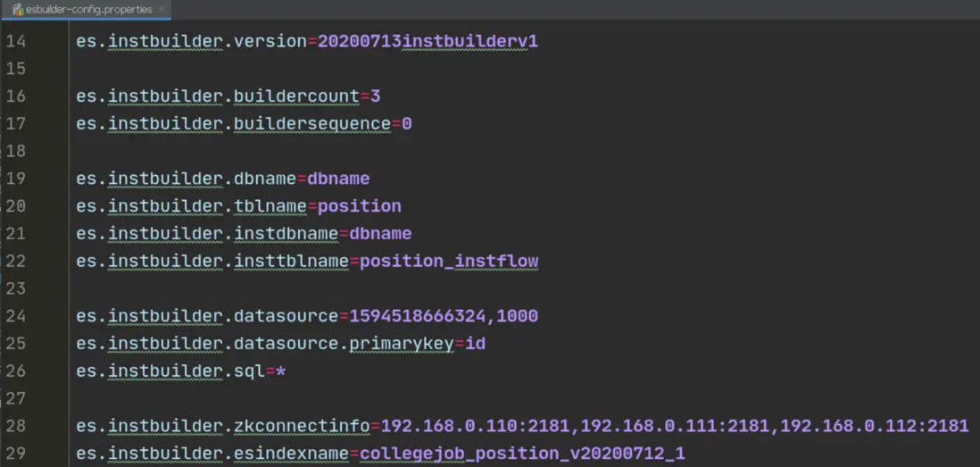The width and height of the screenshot is (980, 467).
Task: Click the properties file icon on the tab
Action: point(17,10)
